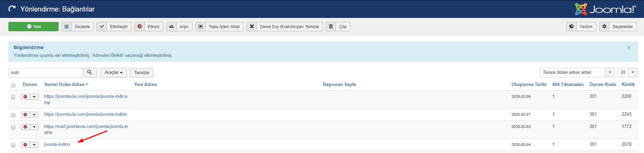Click the Temizle clear button
The height and width of the screenshot is (153, 644).
coord(142,73)
